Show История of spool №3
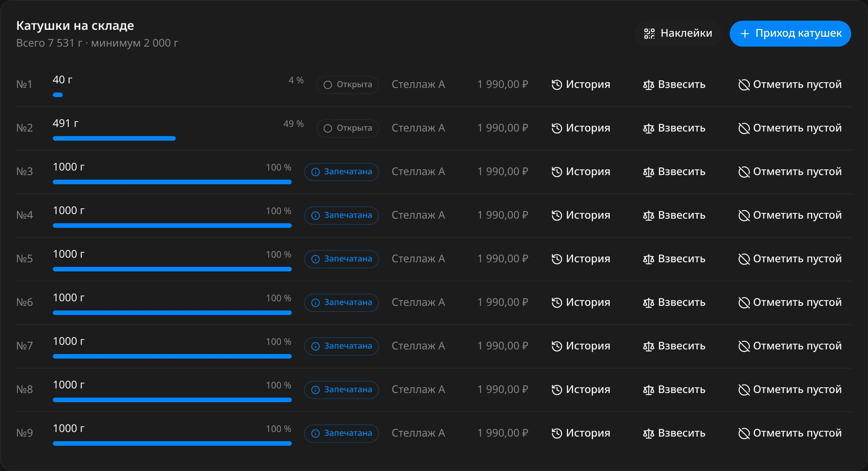The height and width of the screenshot is (471, 868). point(581,172)
